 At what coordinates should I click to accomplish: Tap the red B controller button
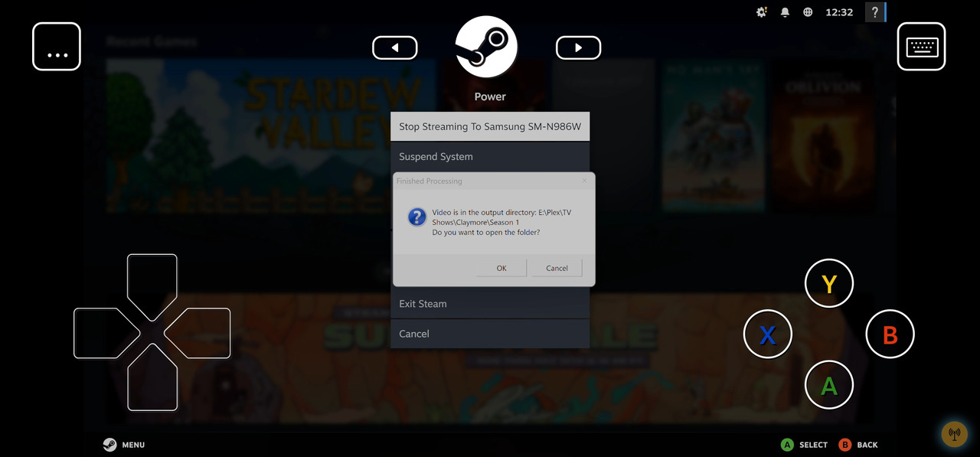pos(890,335)
